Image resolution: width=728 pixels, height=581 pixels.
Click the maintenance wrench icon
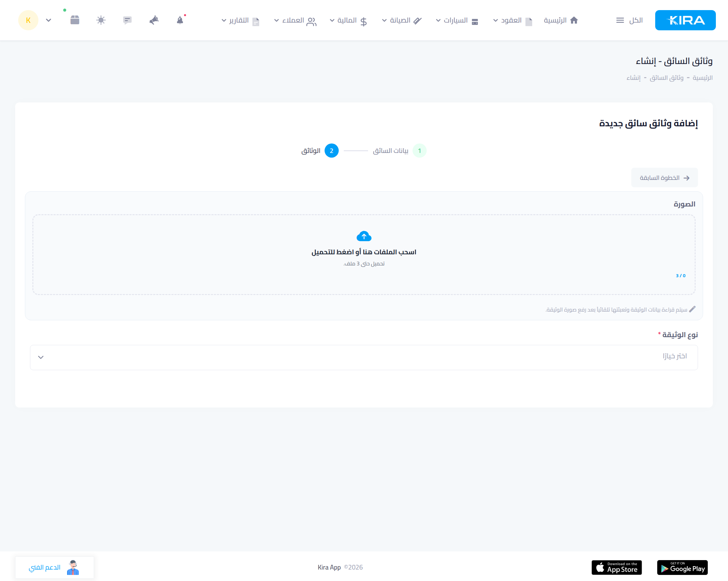(418, 21)
